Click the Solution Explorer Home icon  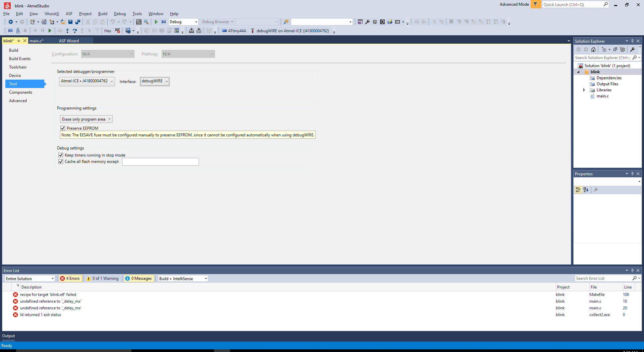click(x=593, y=49)
